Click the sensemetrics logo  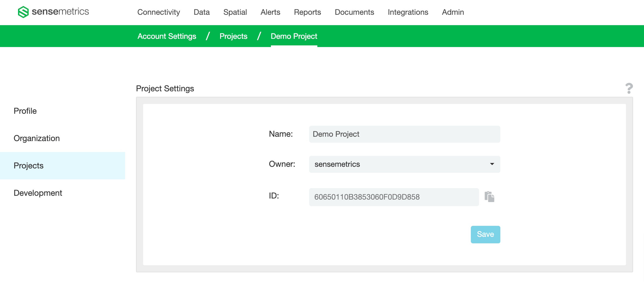[x=53, y=12]
